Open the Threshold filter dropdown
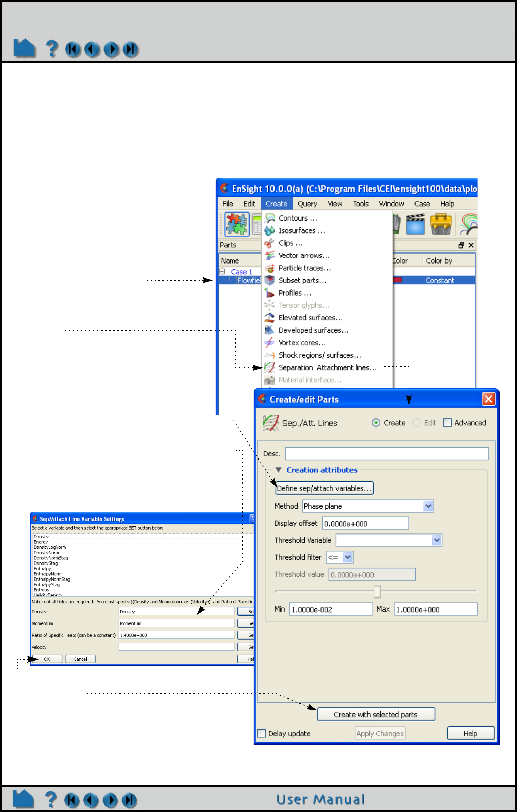Image resolution: width=517 pixels, height=812 pixels. click(x=348, y=557)
